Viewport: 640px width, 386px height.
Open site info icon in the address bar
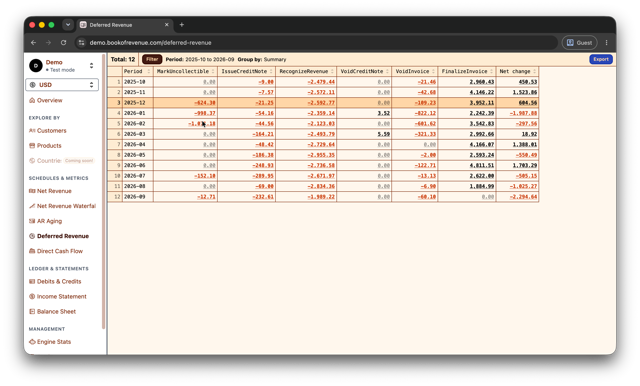(x=81, y=42)
